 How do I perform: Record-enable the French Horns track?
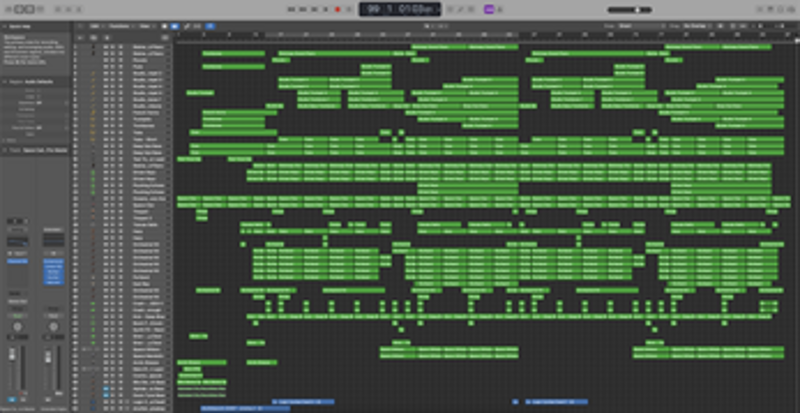(x=120, y=113)
